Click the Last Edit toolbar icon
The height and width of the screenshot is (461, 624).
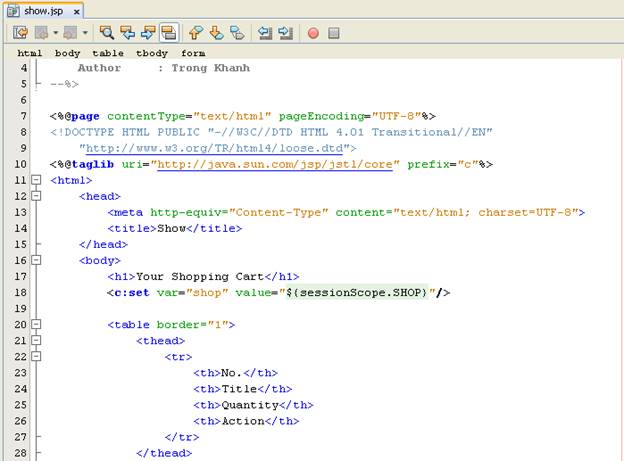(20, 33)
